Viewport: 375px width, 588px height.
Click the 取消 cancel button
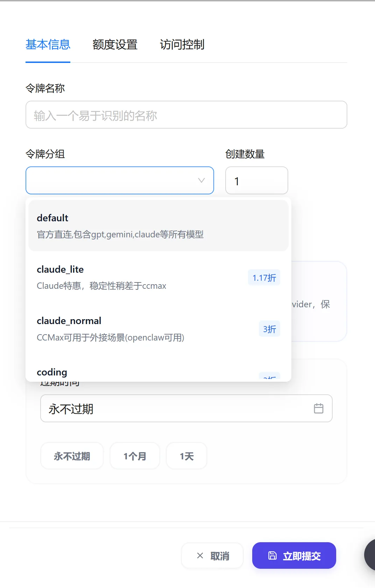(212, 555)
